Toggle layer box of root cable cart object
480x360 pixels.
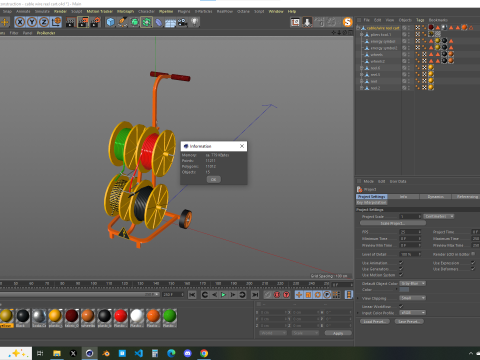[404, 28]
